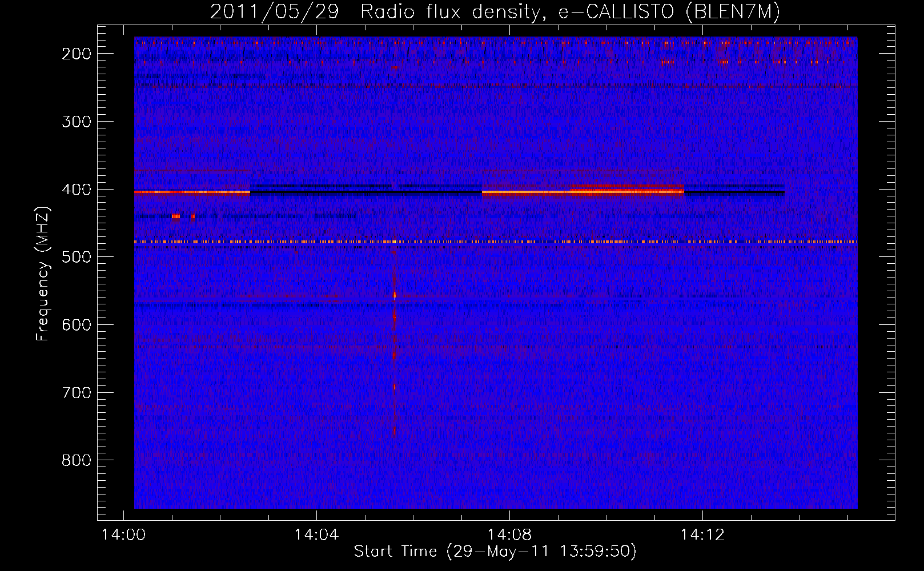Click the 200 frequency tick label
This screenshot has height=571, width=924.
point(77,54)
